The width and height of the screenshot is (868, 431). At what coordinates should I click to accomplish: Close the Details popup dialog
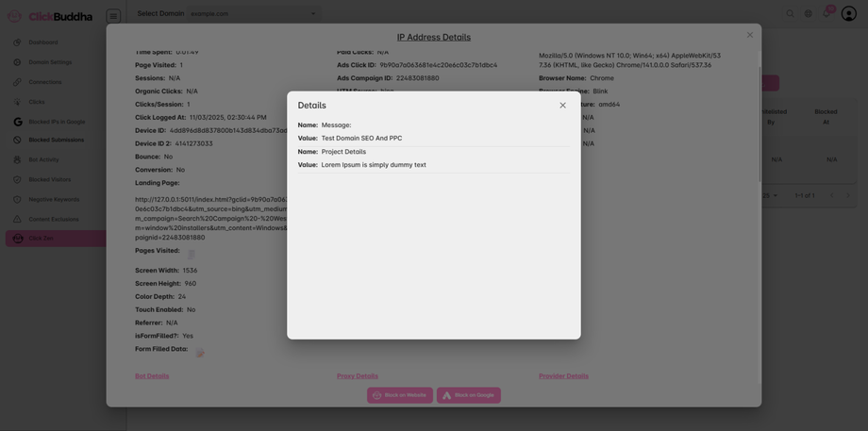pyautogui.click(x=562, y=105)
